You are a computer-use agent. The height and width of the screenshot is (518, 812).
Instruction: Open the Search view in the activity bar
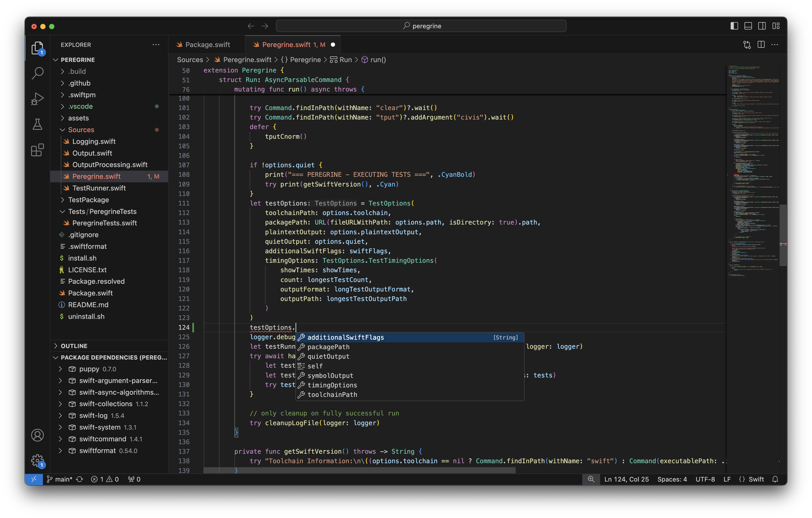pos(37,73)
